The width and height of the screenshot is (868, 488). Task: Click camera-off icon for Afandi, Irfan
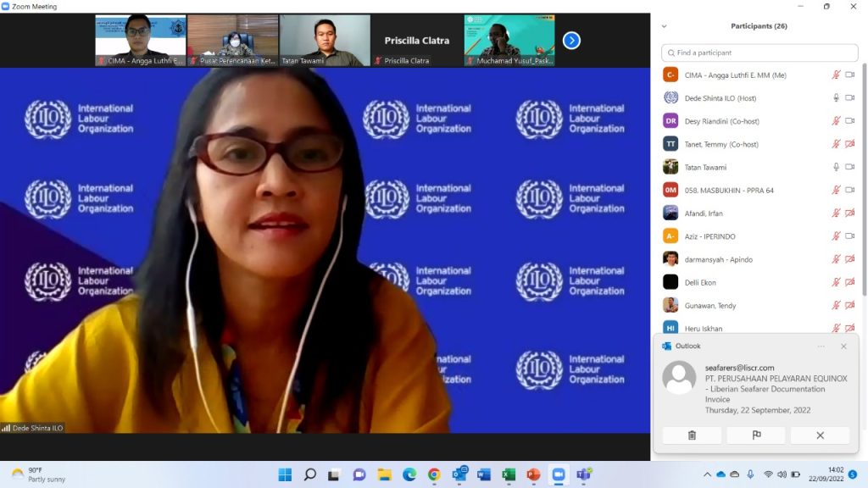point(849,213)
